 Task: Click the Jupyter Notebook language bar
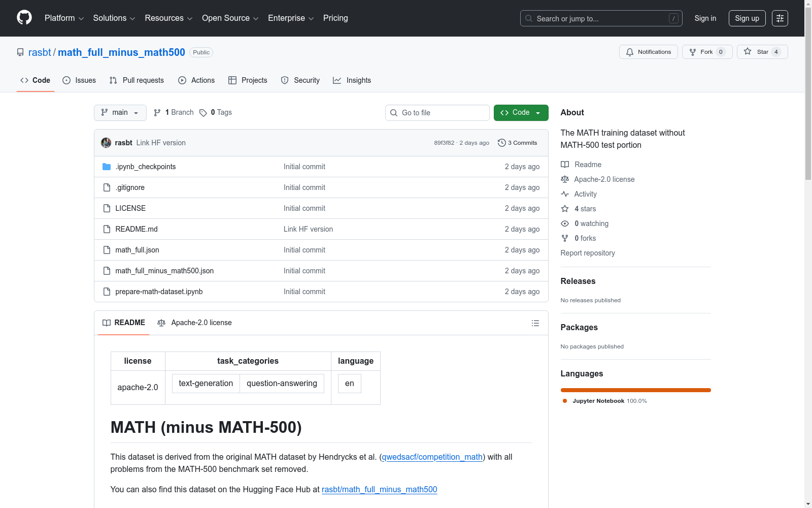point(636,390)
